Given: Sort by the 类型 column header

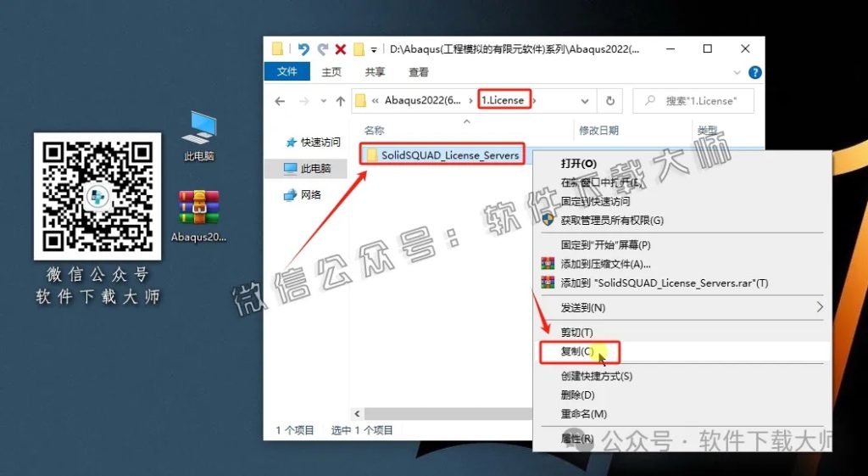Looking at the screenshot, I should [x=708, y=130].
